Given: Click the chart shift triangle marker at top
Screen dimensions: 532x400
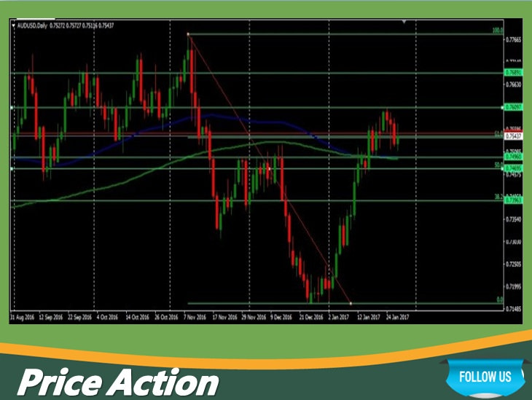Looking at the screenshot, I should point(404,22).
